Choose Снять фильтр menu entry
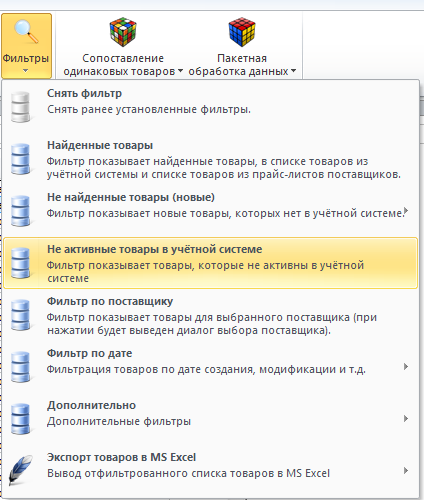The image size is (424, 500). (210, 107)
